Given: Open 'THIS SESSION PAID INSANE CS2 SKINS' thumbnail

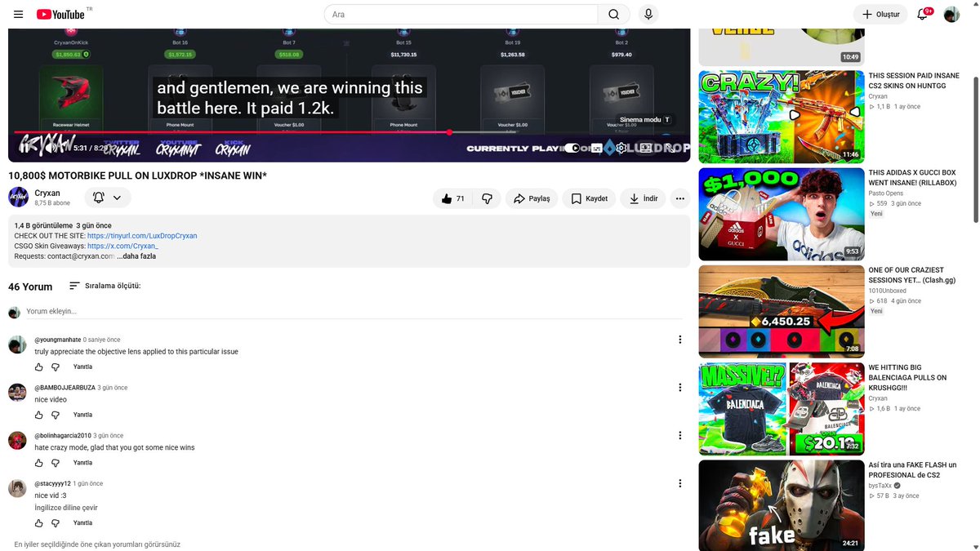Looking at the screenshot, I should 781,117.
